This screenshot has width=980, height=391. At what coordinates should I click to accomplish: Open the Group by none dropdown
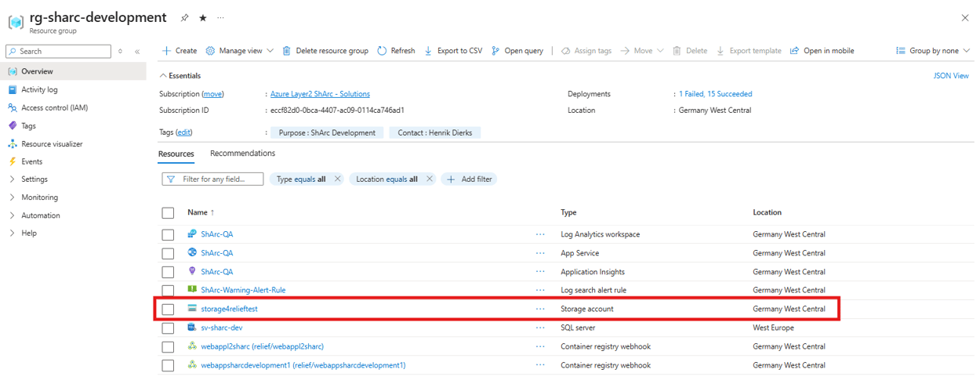tap(933, 51)
